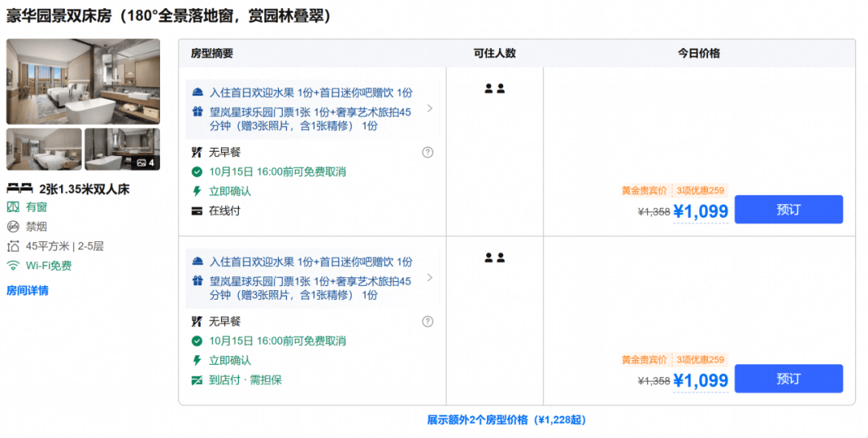
Task: Click the help icon beside first 无早餐
Action: tap(428, 152)
